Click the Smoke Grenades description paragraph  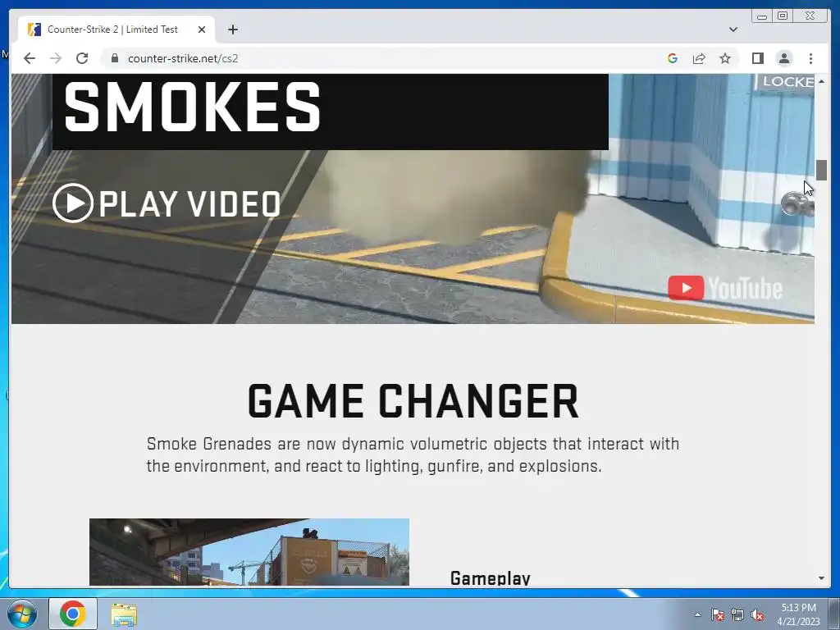coord(413,454)
